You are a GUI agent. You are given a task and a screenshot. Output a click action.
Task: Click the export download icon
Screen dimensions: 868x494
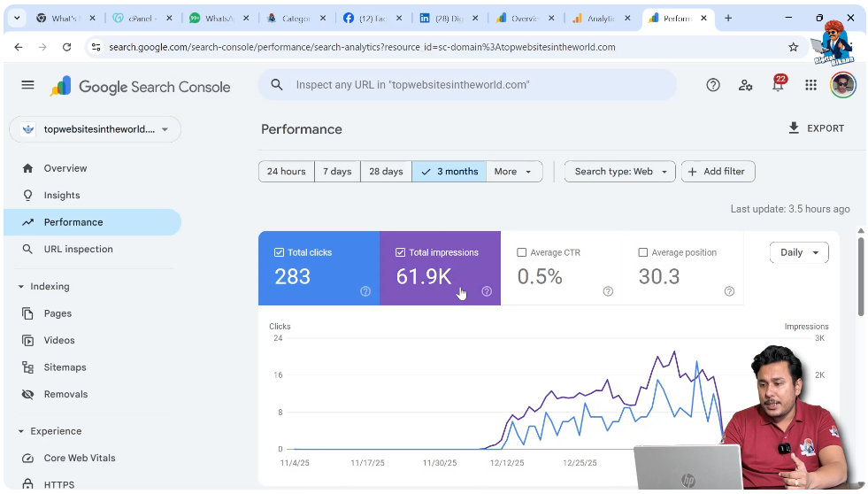(x=794, y=128)
